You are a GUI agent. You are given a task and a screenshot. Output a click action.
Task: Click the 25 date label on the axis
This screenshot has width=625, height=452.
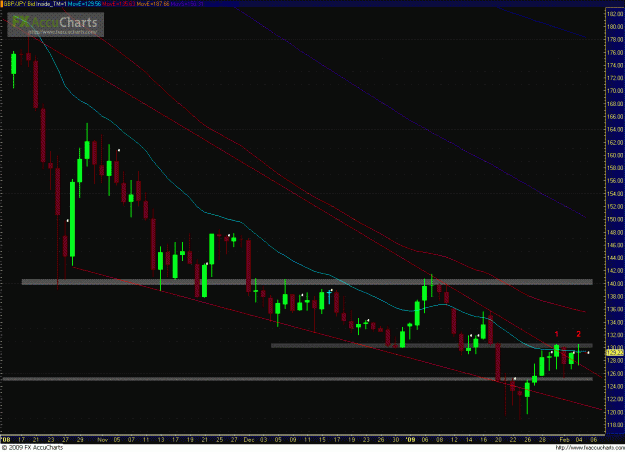pyautogui.click(x=220, y=440)
